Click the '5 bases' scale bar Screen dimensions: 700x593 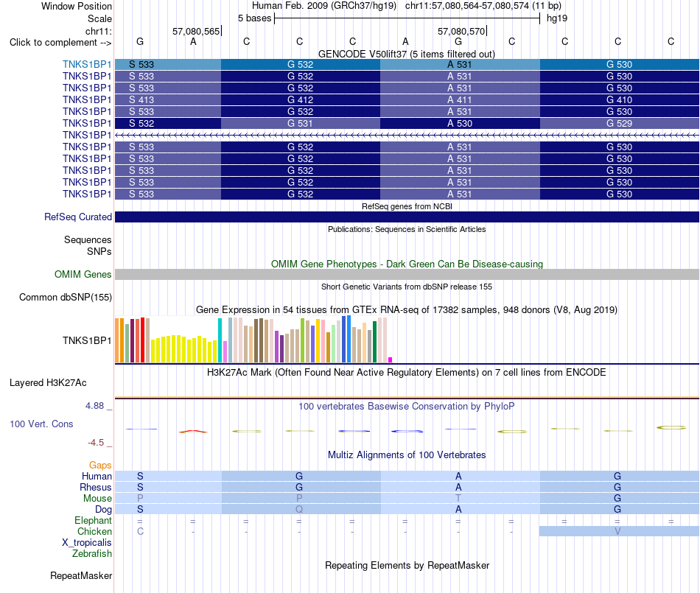pyautogui.click(x=407, y=18)
